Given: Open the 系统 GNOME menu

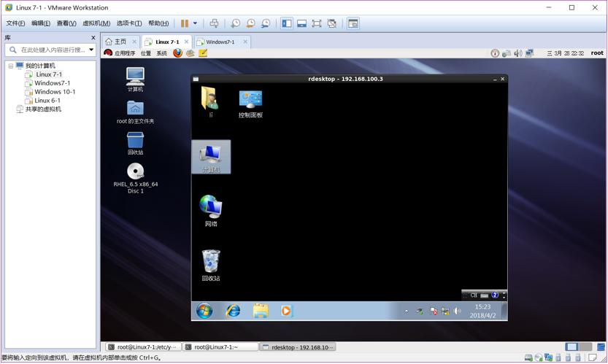Looking at the screenshot, I should point(161,53).
